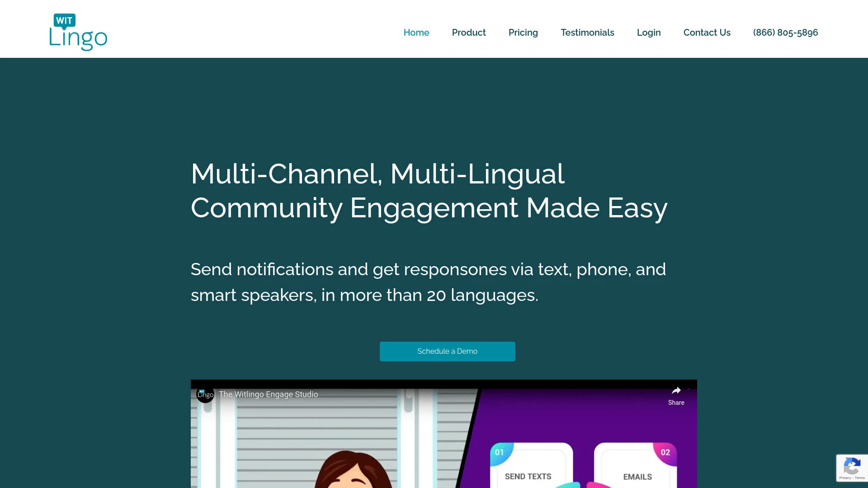Scroll down to view video content

[443, 434]
